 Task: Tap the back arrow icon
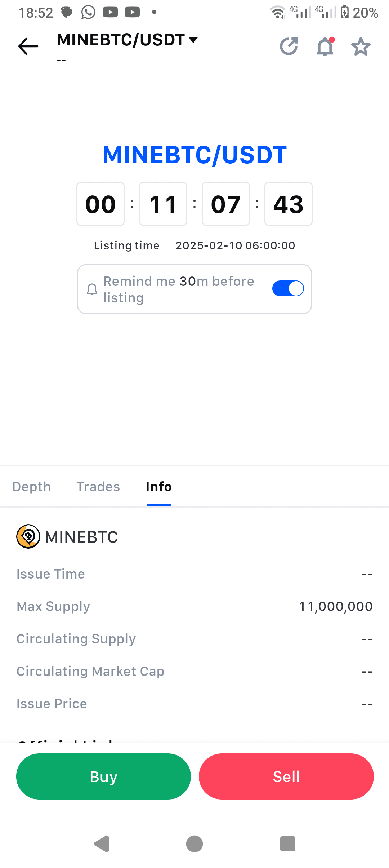tap(28, 46)
